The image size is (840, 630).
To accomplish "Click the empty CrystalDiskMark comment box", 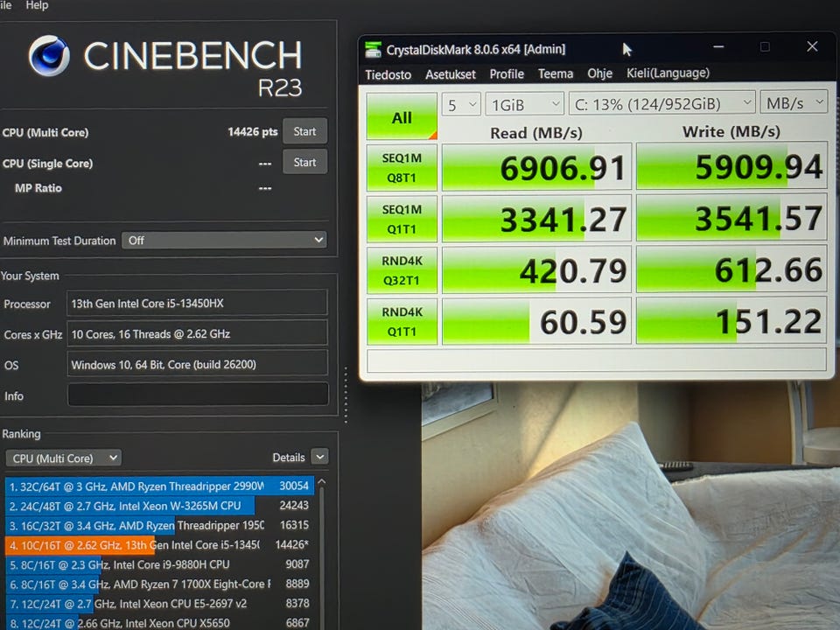I will tap(597, 360).
